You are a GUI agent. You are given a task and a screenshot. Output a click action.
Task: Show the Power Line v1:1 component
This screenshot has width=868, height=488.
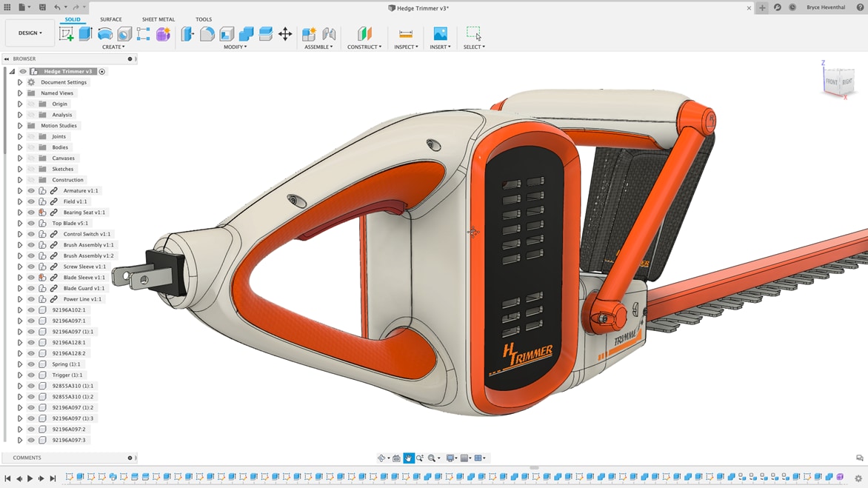coord(30,299)
